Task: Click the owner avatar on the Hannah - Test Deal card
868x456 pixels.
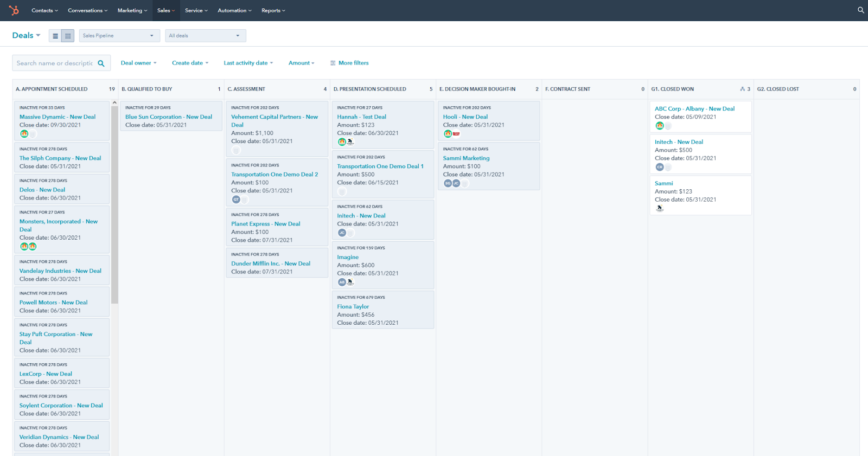Action: pos(342,142)
